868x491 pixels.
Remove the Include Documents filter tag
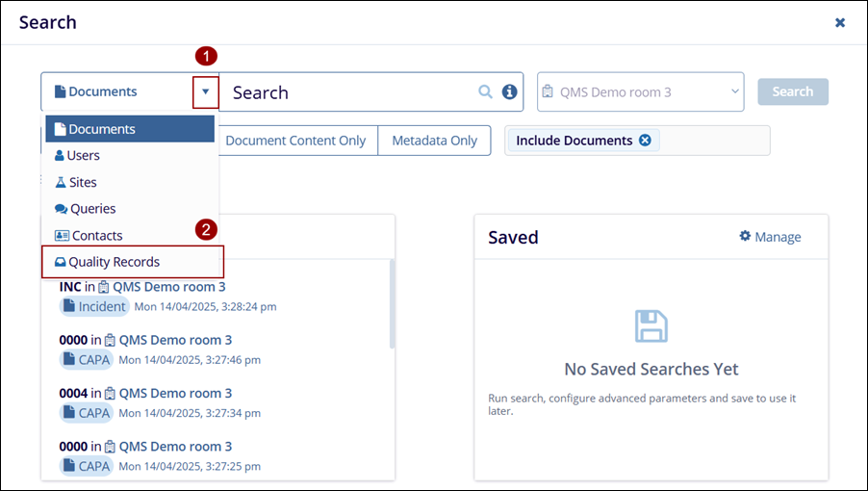[645, 141]
